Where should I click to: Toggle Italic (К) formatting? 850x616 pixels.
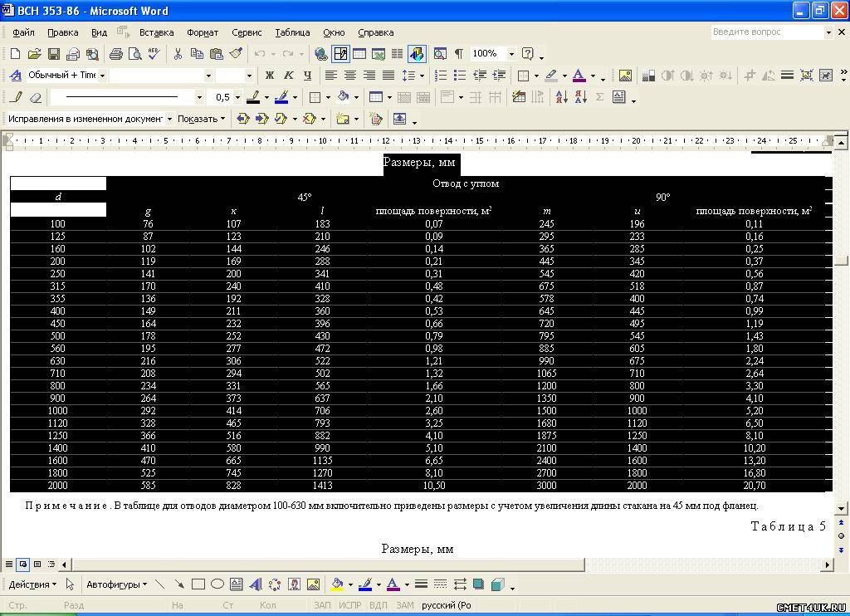click(290, 76)
